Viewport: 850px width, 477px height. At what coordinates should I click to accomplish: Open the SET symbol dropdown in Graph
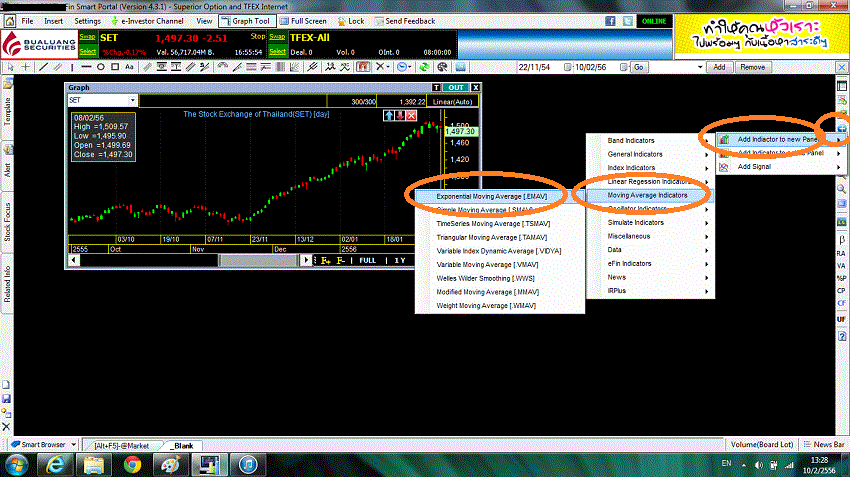pyautogui.click(x=132, y=100)
